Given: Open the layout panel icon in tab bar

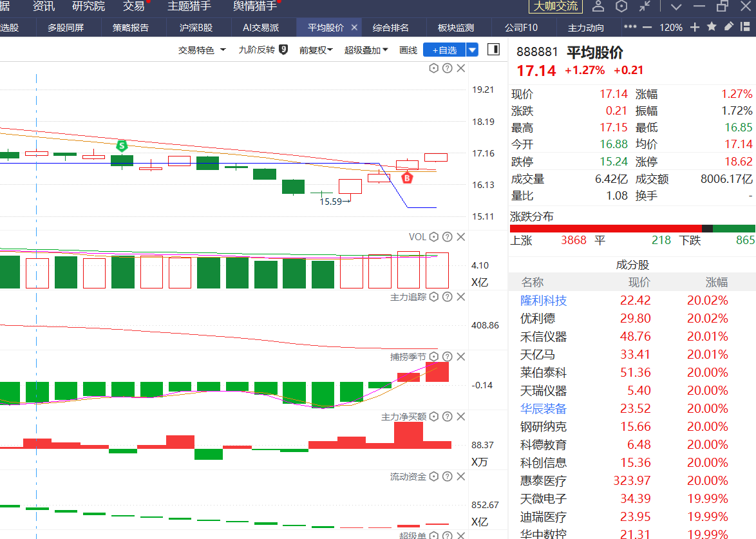Looking at the screenshot, I should (746, 26).
